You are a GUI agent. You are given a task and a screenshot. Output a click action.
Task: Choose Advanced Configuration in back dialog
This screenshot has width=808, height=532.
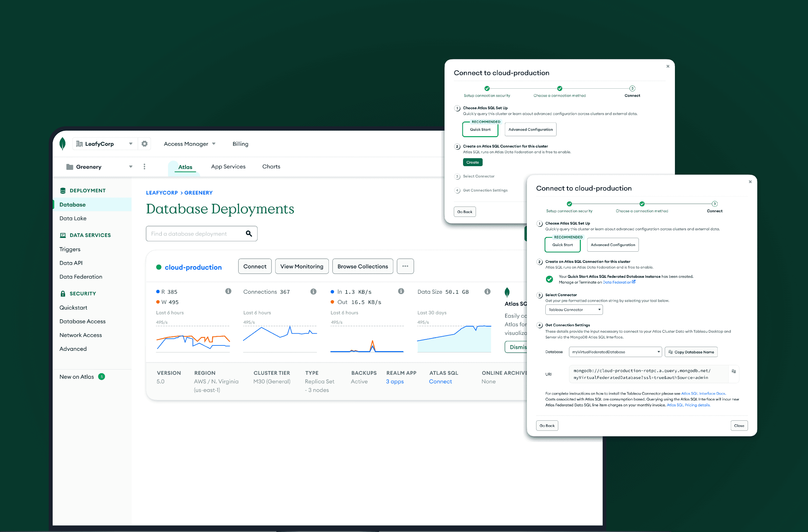530,129
